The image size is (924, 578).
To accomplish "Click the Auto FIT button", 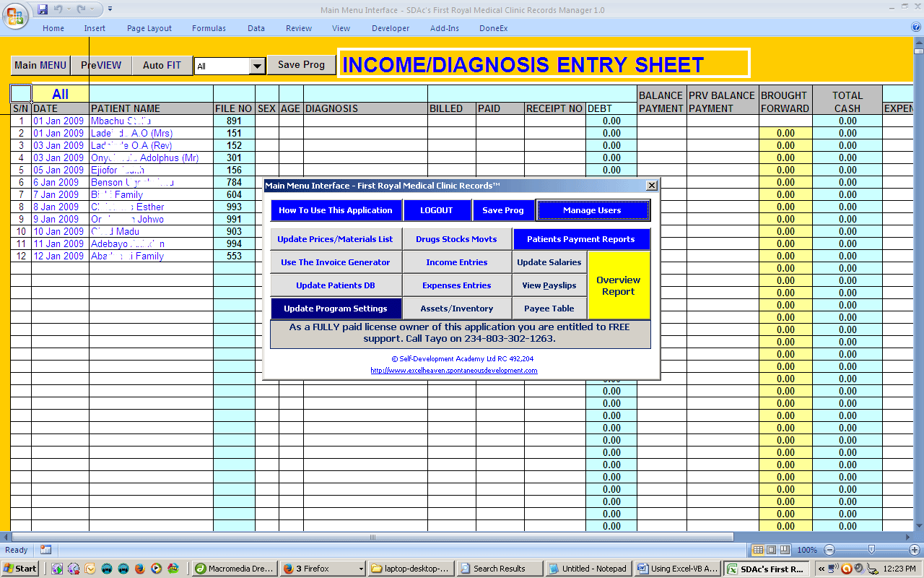I will coord(162,65).
